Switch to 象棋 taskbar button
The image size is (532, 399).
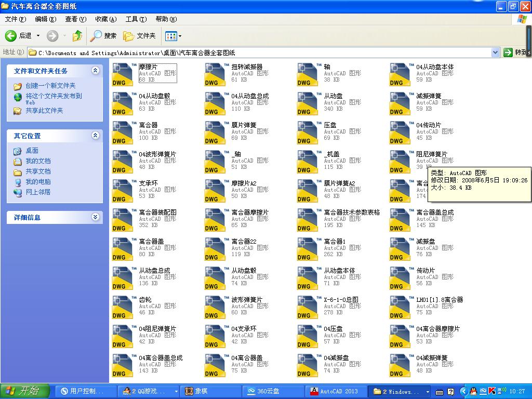[x=211, y=391]
